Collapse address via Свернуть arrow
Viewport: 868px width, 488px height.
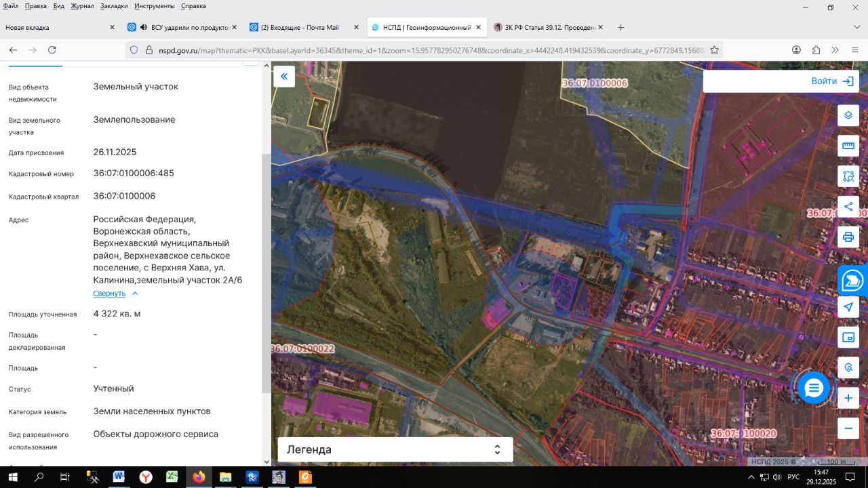tap(135, 293)
